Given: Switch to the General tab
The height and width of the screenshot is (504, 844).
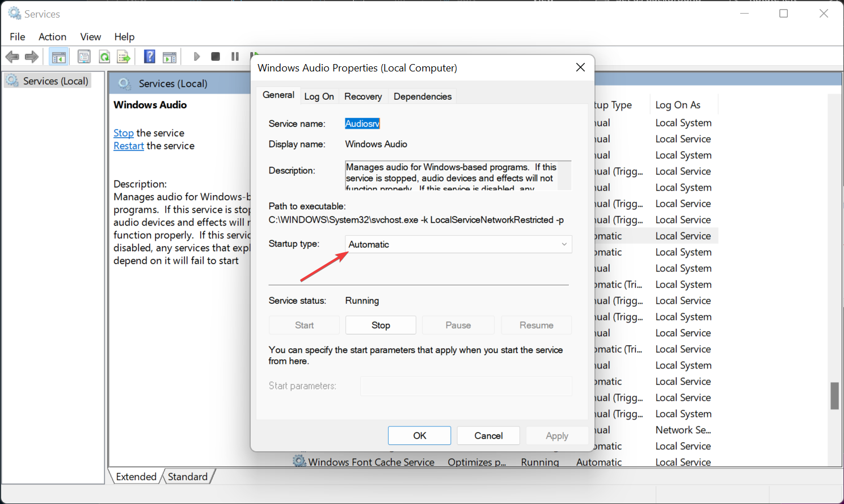Looking at the screenshot, I should pos(278,95).
